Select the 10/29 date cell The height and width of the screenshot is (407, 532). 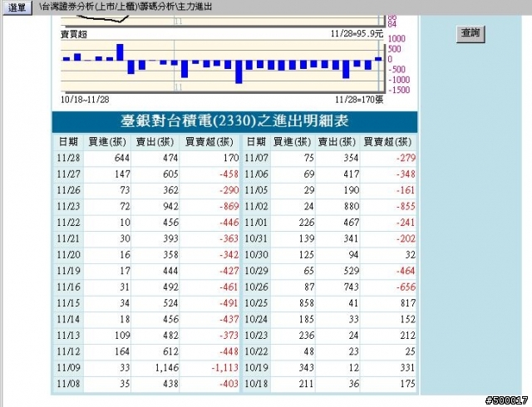coord(256,271)
